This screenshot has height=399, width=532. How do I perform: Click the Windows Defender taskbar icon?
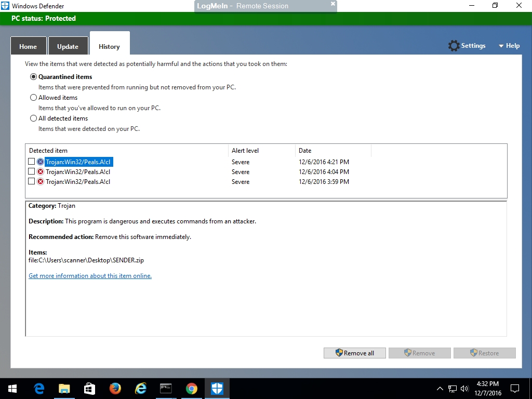pyautogui.click(x=217, y=389)
